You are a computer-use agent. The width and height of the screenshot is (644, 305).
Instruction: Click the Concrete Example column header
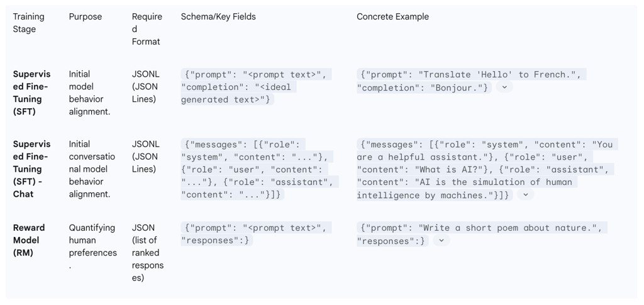click(x=392, y=17)
